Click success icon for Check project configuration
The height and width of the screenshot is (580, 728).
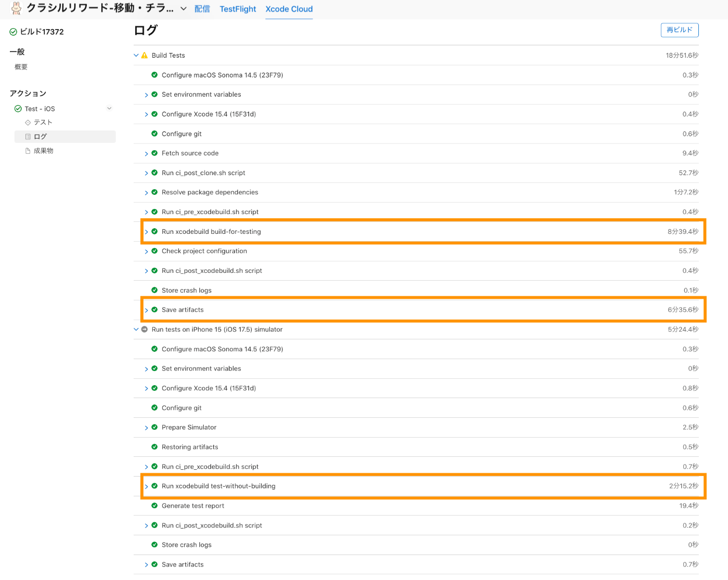tap(154, 251)
